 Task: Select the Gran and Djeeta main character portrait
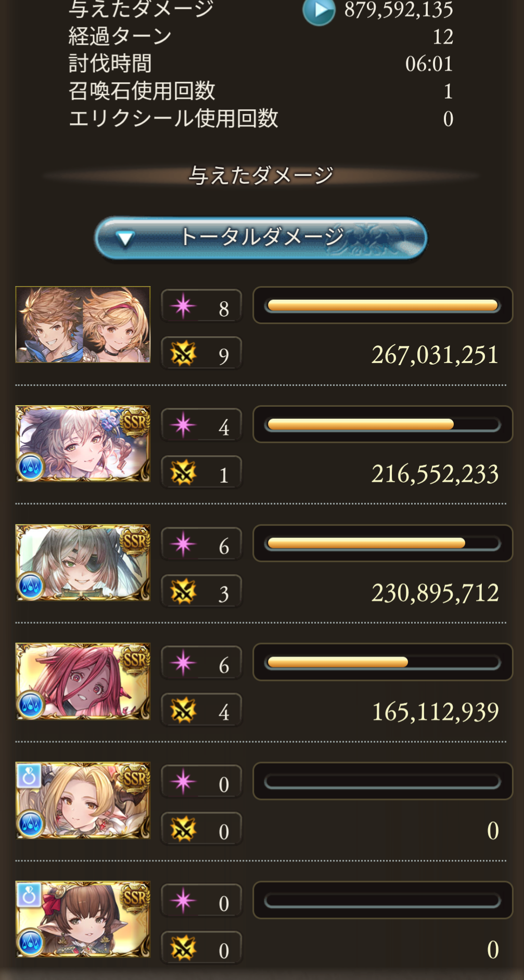coord(83,324)
